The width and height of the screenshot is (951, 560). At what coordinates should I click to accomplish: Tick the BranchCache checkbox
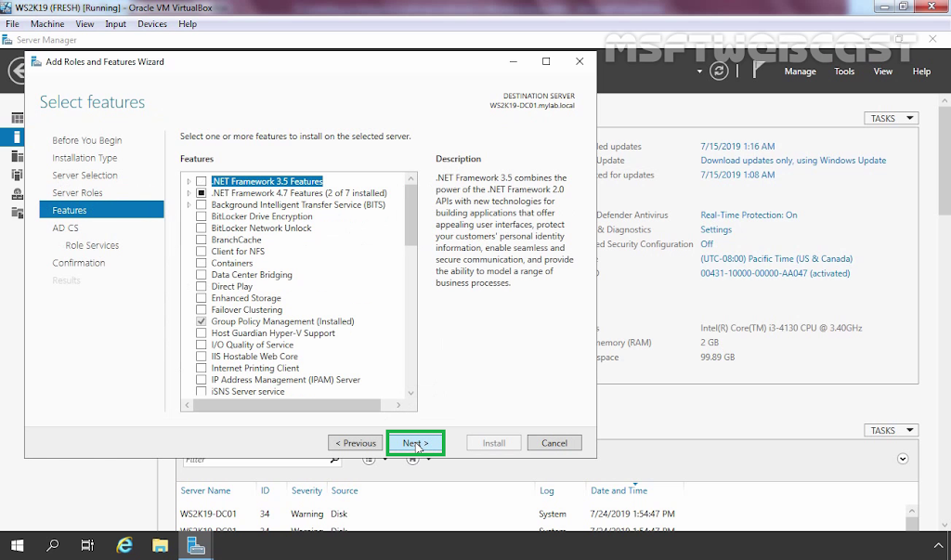click(202, 240)
